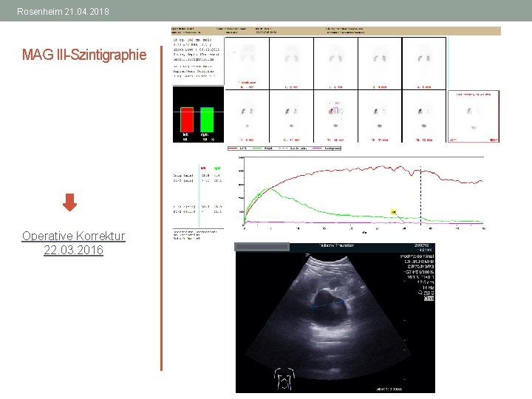This screenshot has height=399, width=532.
Task: Click the body marker pictogram on ultrasound
Action: tap(284, 378)
